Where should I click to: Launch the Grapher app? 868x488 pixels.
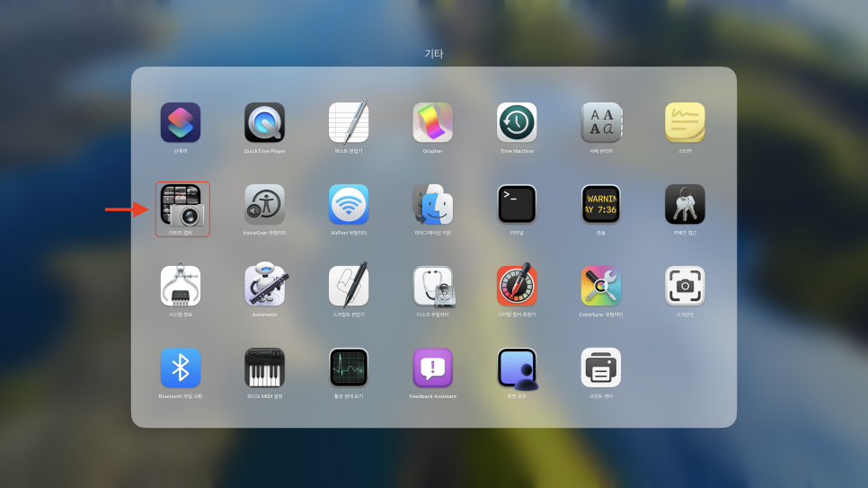click(432, 122)
